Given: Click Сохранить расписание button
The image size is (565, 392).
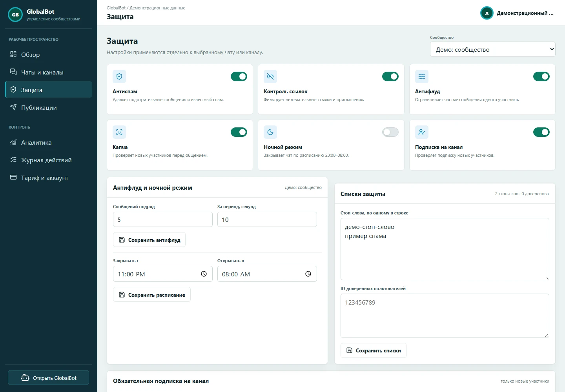Looking at the screenshot, I should coord(152,295).
